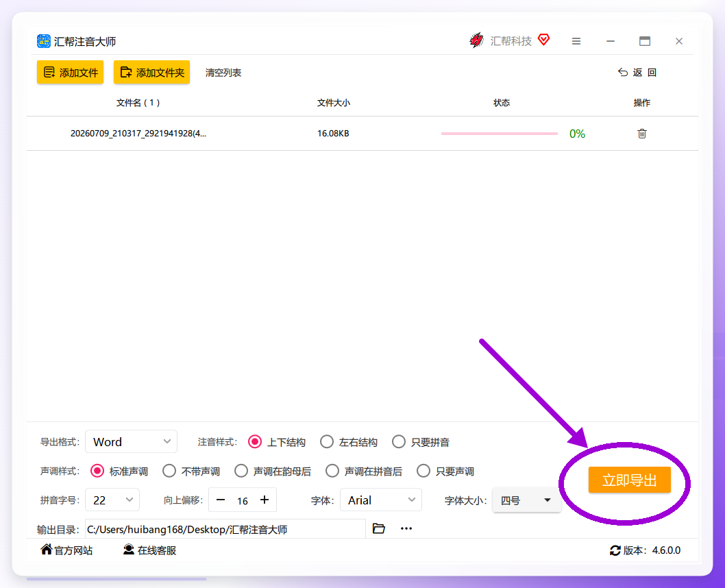This screenshot has width=725, height=588.
Task: Increase 向上偏移 with plus button
Action: 265,500
